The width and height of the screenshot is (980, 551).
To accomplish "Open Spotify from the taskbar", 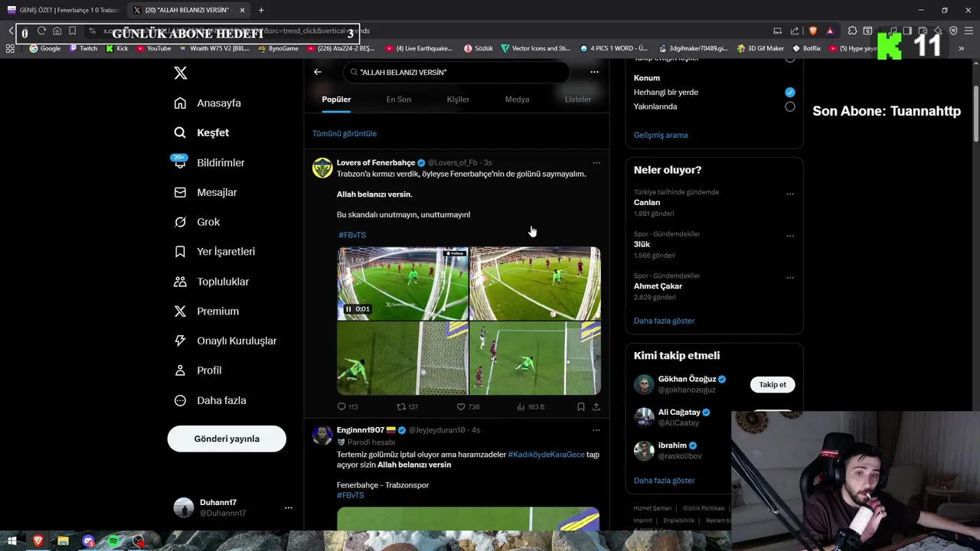I will [x=113, y=541].
